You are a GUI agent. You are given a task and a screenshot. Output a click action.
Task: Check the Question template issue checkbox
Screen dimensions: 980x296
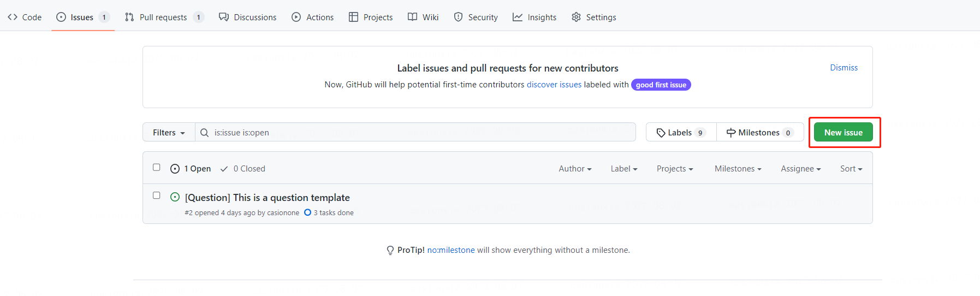157,195
